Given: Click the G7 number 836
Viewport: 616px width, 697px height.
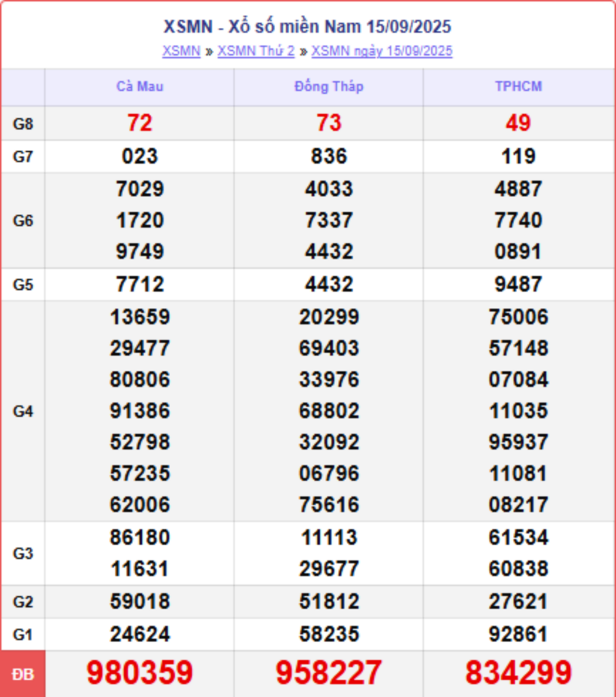Looking at the screenshot, I should click(x=328, y=156).
